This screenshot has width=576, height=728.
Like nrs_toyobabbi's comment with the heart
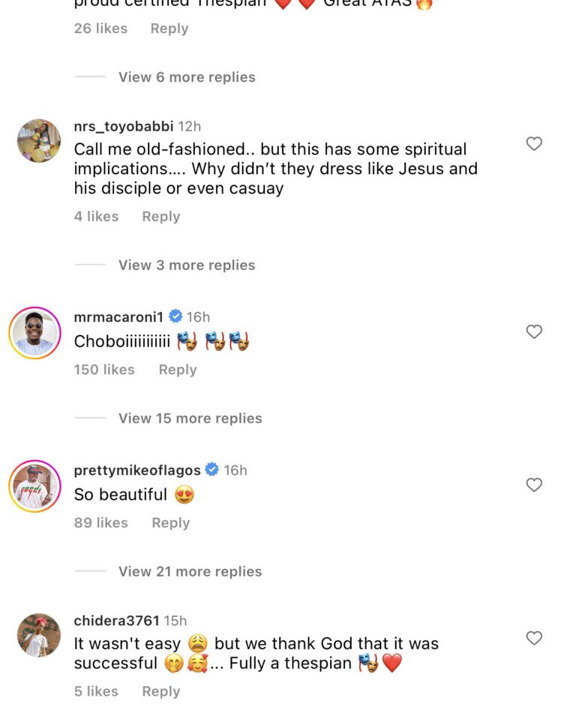pos(534,143)
